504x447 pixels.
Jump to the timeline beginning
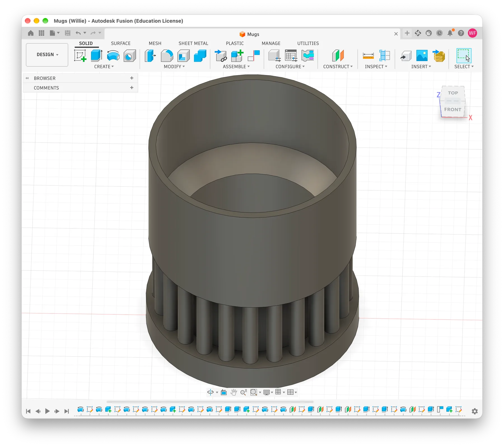tap(28, 411)
